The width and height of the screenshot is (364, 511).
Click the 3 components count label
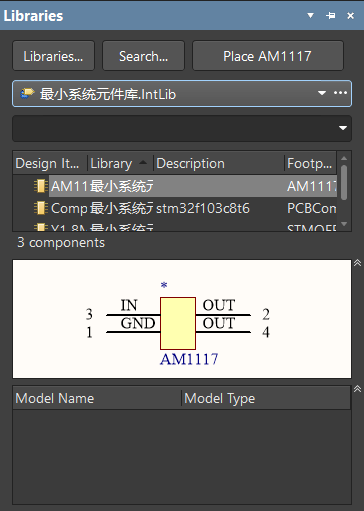coord(61,243)
